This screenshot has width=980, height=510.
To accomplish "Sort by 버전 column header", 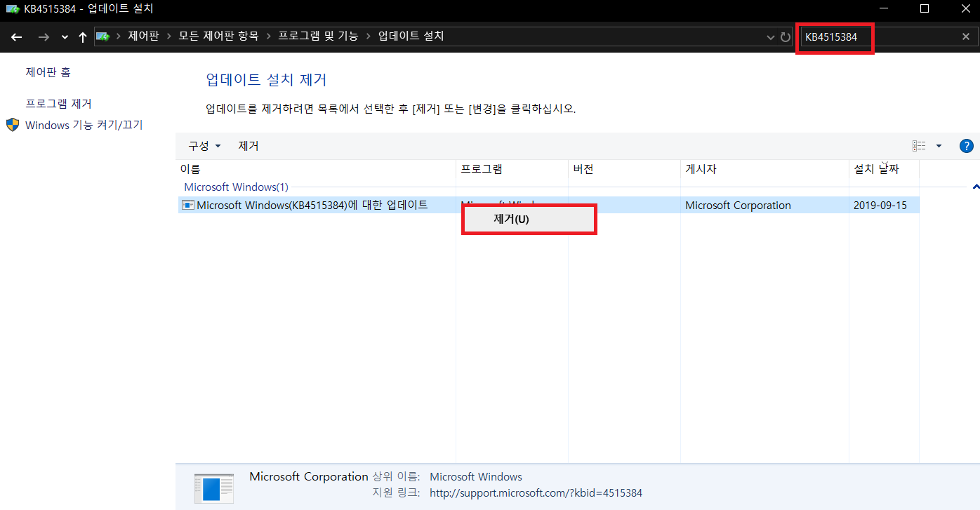I will tap(624, 169).
